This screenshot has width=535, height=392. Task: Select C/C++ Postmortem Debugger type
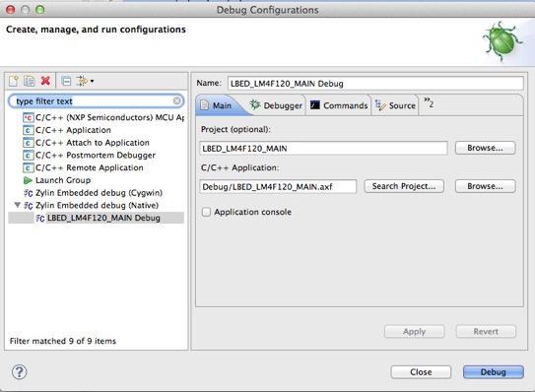tap(96, 156)
